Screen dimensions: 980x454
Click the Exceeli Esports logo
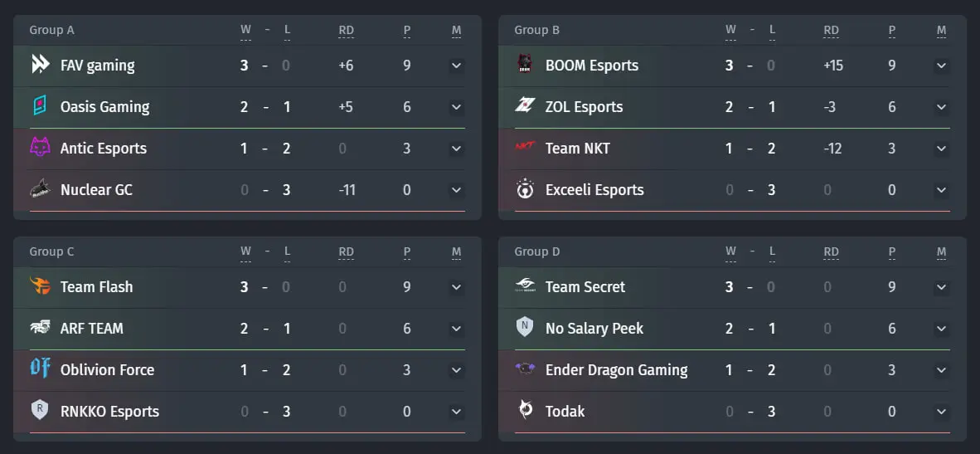(x=525, y=189)
